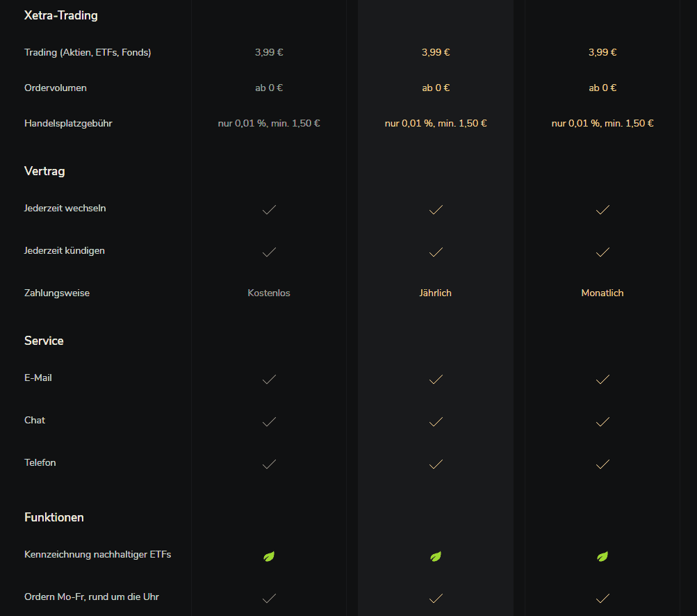Click the green leaf icon in the Monatlich column
This screenshot has width=697, height=616.
pyautogui.click(x=602, y=556)
